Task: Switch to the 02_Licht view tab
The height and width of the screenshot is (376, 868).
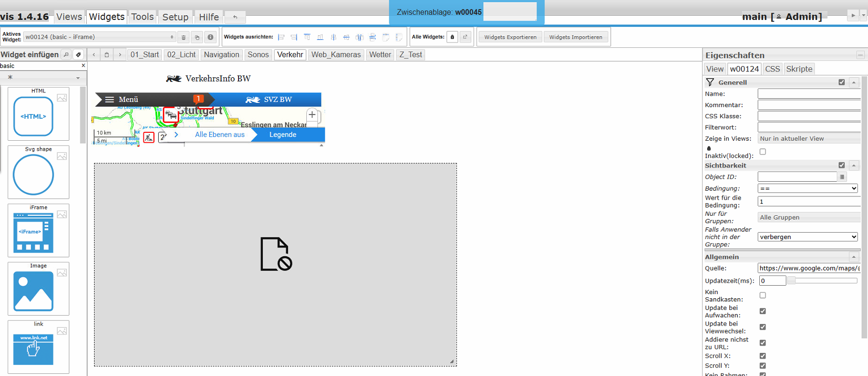Action: point(181,55)
